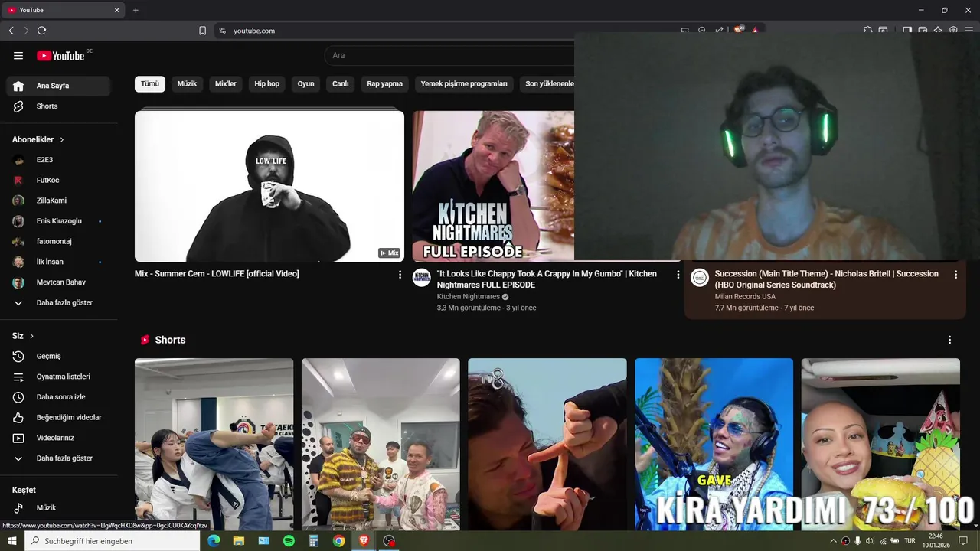The height and width of the screenshot is (551, 980).
Task: Select the Oyun filter chip
Action: [306, 84]
